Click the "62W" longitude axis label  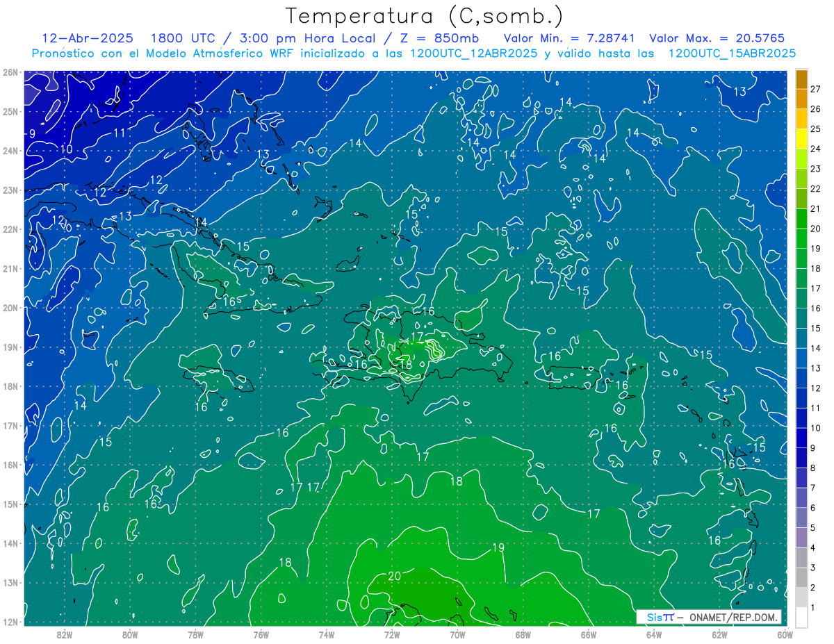pyautogui.click(x=719, y=634)
